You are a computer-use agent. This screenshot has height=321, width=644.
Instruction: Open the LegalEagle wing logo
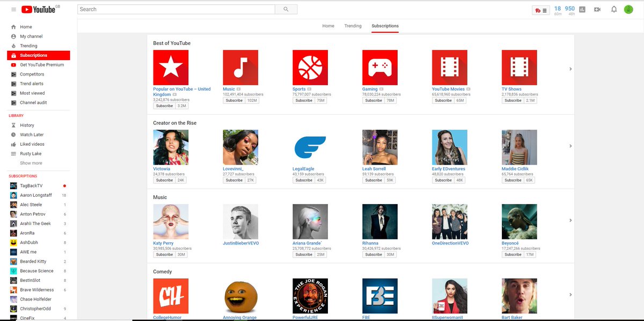pos(310,147)
